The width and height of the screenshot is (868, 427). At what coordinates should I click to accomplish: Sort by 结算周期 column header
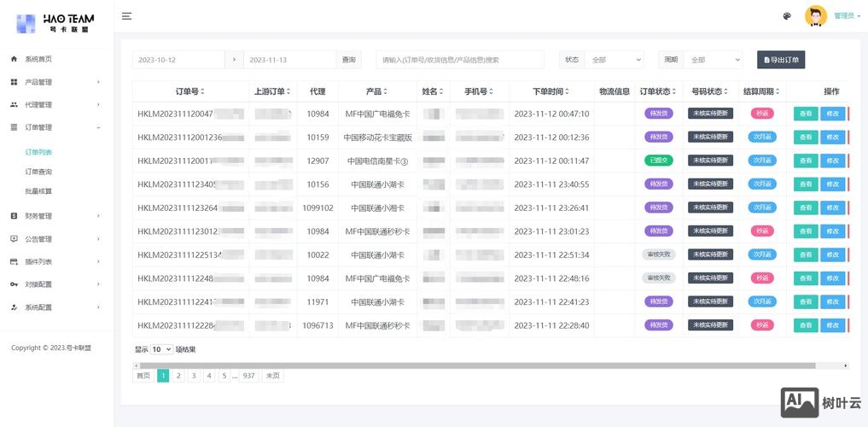(762, 91)
